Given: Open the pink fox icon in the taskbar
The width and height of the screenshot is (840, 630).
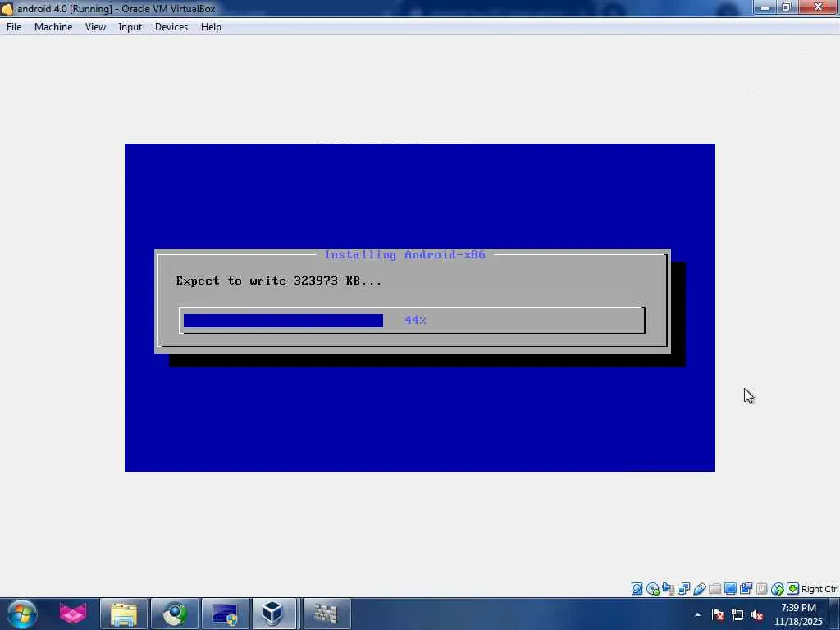Looking at the screenshot, I should (x=73, y=614).
